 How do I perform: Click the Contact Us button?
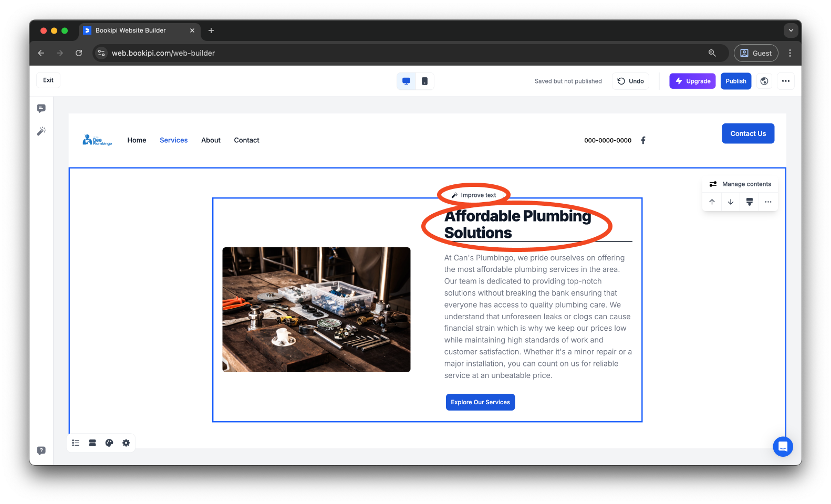point(748,134)
